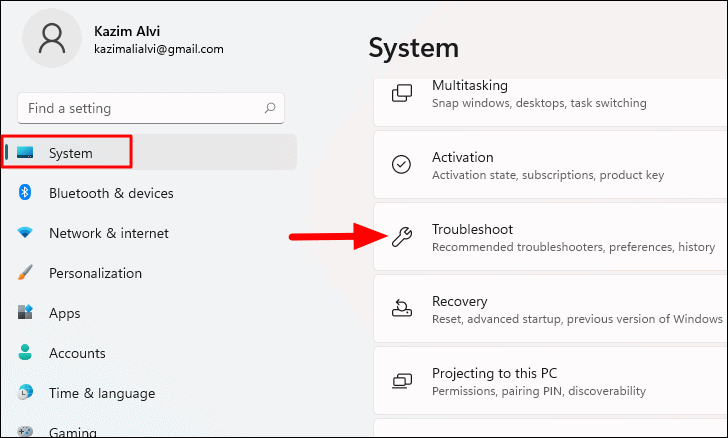This screenshot has height=438, width=728.
Task: Click the Projecting to this PC icon
Action: (x=402, y=381)
